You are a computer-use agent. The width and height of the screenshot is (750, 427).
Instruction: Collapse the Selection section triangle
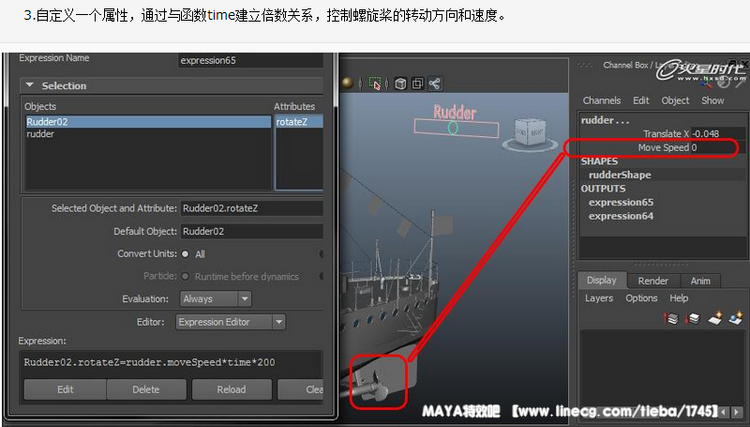(x=30, y=86)
